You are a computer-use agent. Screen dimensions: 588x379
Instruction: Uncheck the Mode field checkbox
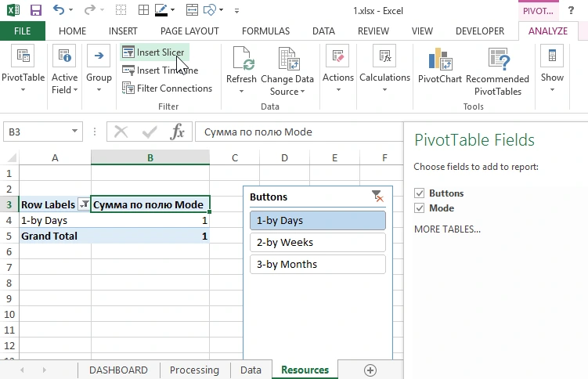[420, 208]
